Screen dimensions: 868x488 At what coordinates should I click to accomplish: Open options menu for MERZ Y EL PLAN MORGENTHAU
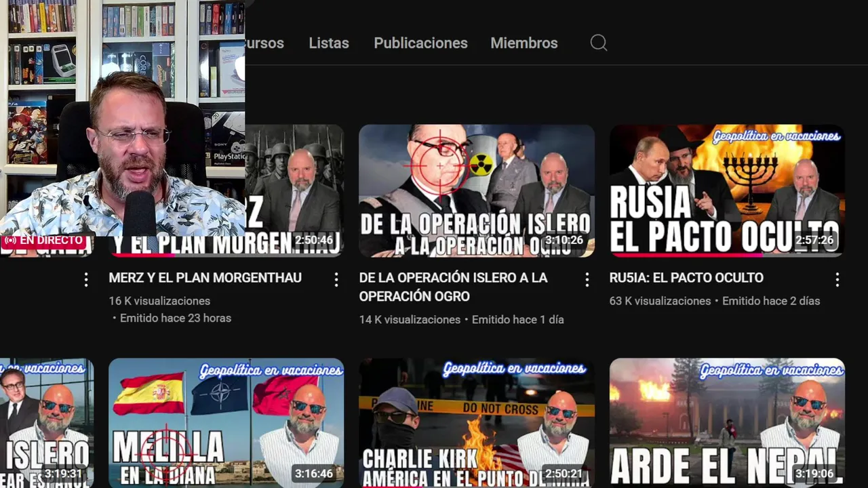click(336, 279)
